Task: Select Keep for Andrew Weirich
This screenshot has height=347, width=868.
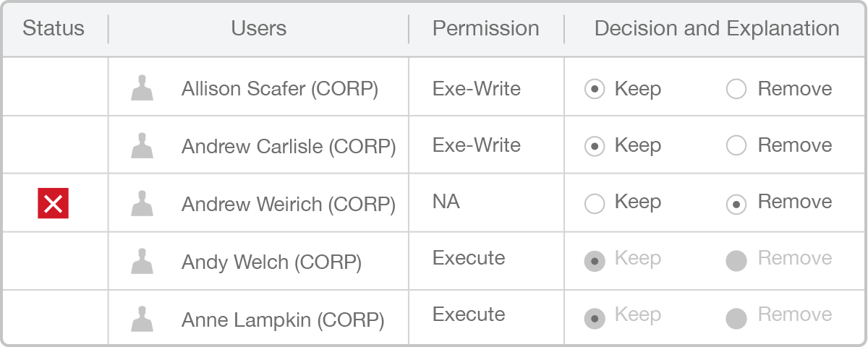Action: point(594,204)
